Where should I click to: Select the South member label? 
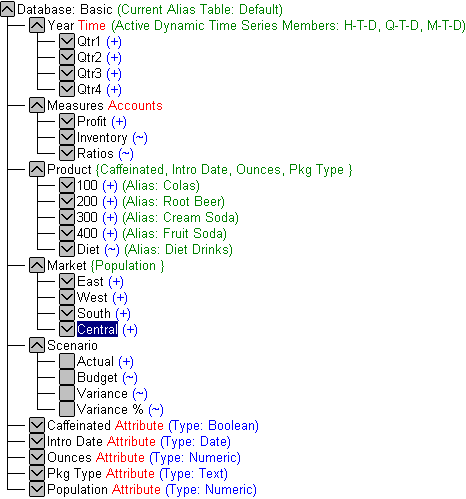(x=94, y=313)
